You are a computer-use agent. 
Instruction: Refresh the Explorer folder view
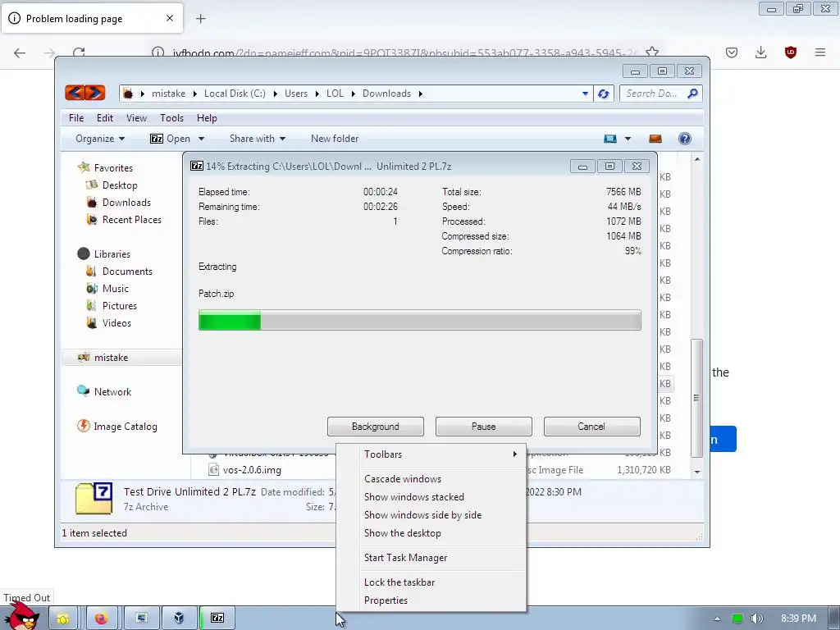(603, 94)
